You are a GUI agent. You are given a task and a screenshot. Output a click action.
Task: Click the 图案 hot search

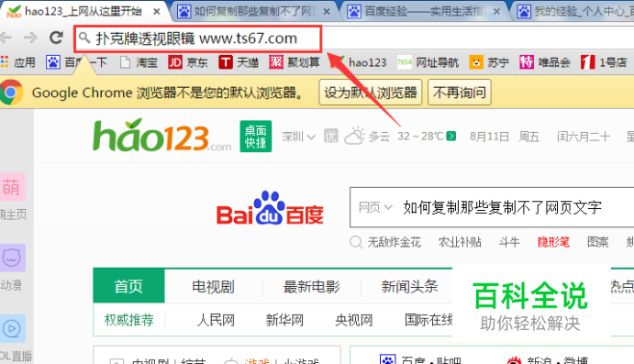597,242
